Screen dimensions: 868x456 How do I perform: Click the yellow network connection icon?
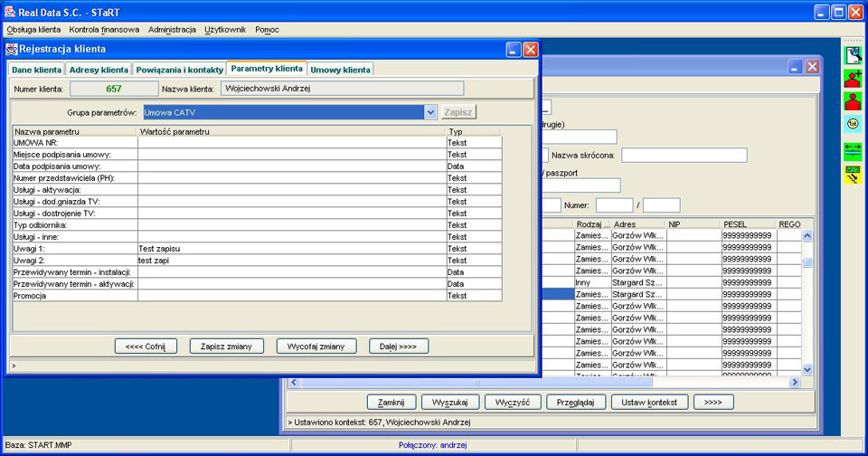pyautogui.click(x=853, y=174)
